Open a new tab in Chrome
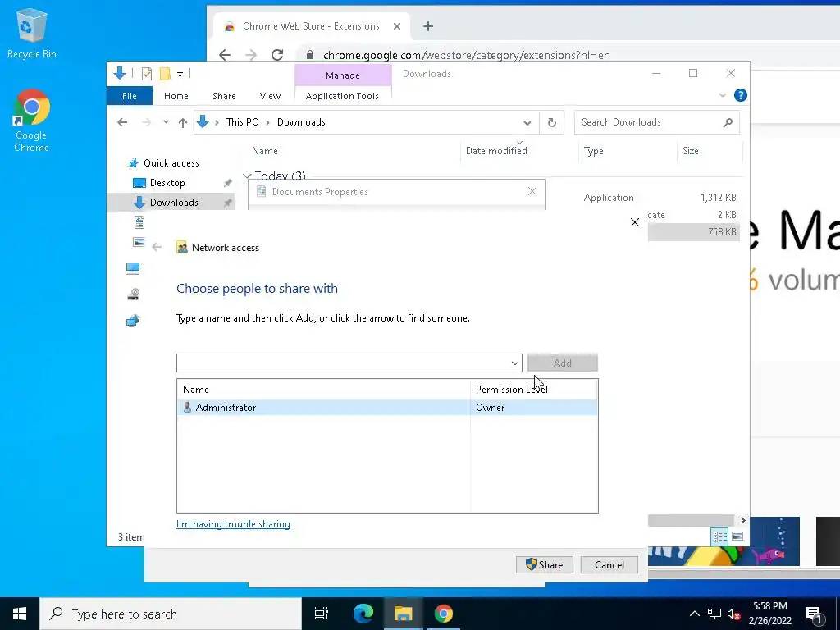This screenshot has height=630, width=840. coord(427,26)
